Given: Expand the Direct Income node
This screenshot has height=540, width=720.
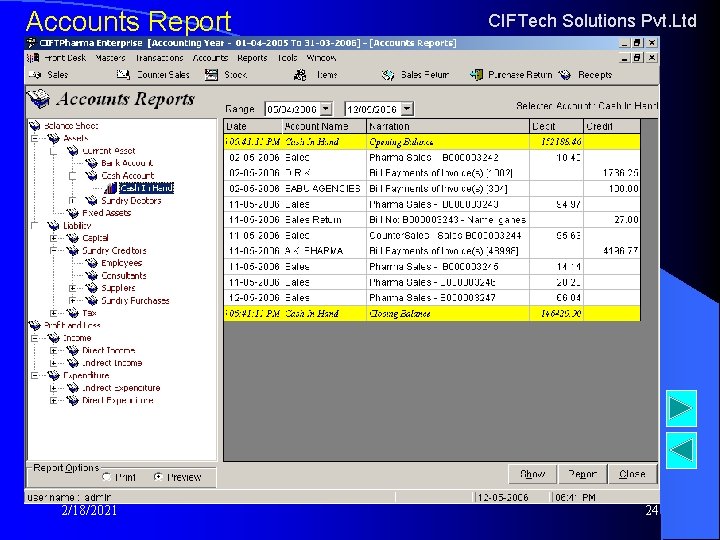Looking at the screenshot, I should tap(53, 350).
